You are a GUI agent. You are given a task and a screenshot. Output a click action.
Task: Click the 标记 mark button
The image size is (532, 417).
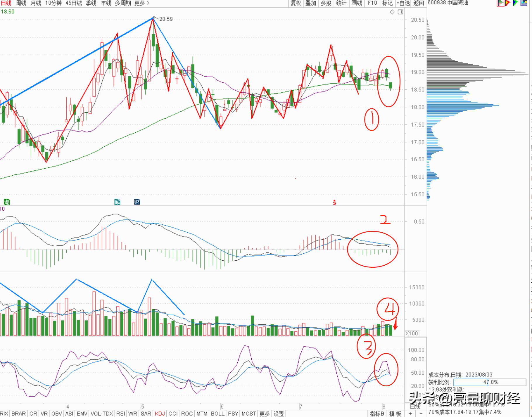tap(387, 3)
